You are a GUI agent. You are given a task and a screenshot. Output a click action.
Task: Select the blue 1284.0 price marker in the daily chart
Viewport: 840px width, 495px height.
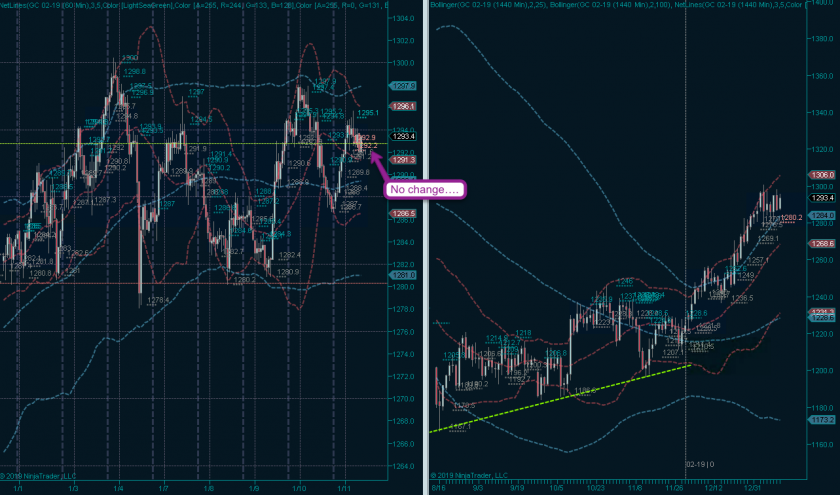click(822, 215)
